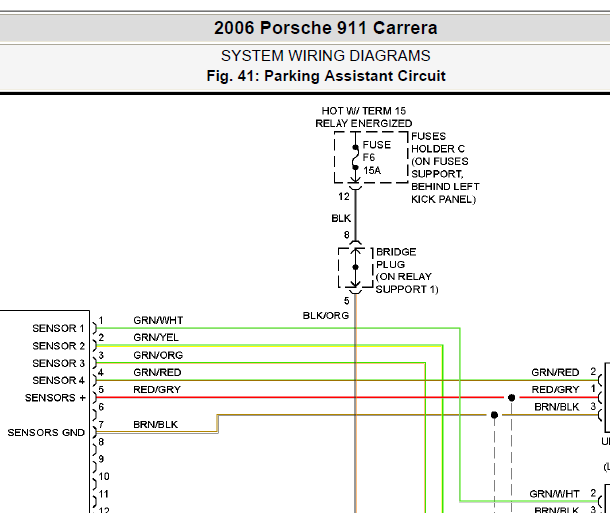The image size is (610, 513).
Task: Click the 'RELAY ENERGIZED' label
Action: click(364, 123)
